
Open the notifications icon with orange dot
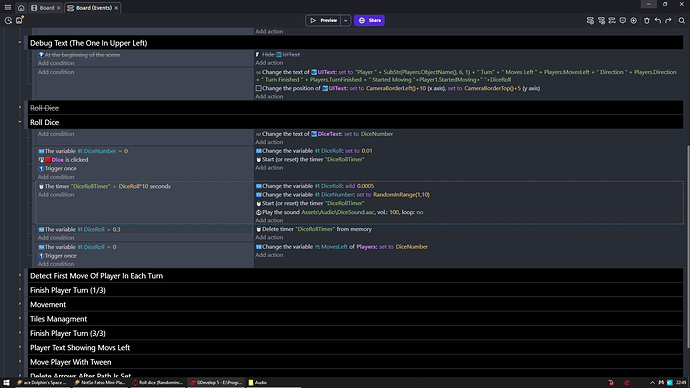point(19,20)
